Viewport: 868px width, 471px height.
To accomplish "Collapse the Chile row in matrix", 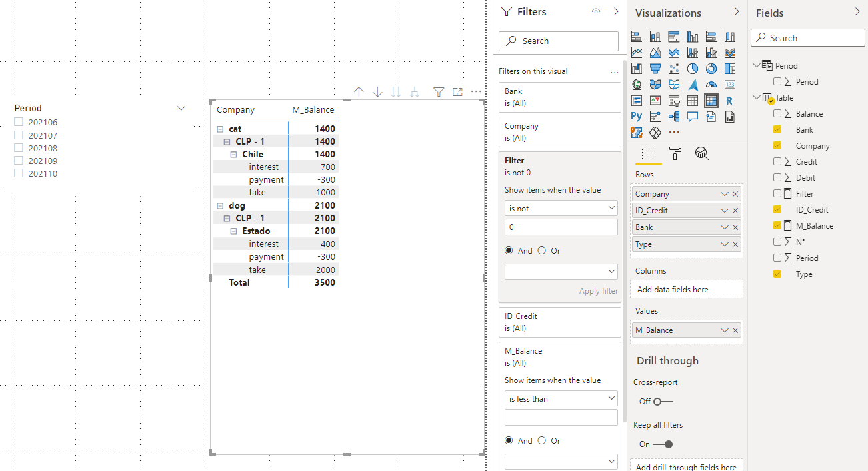I will [x=234, y=154].
